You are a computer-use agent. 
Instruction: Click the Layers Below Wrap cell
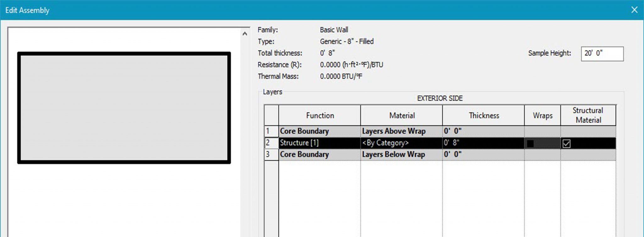pyautogui.click(x=402, y=154)
